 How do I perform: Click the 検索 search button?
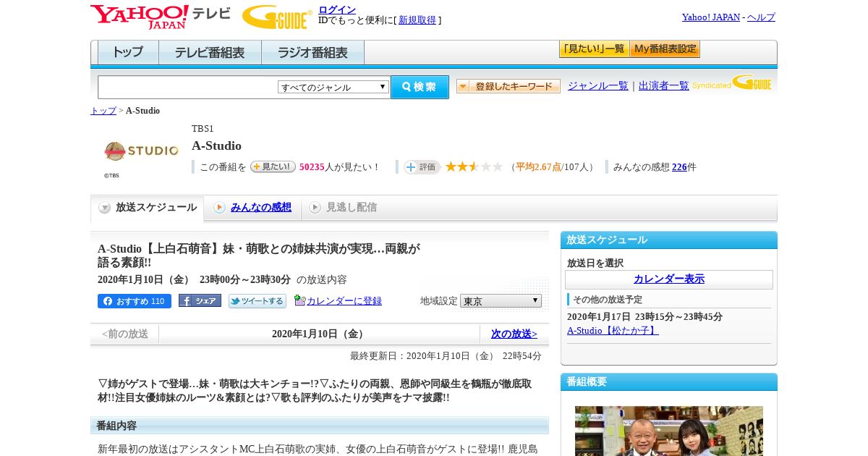(x=420, y=87)
